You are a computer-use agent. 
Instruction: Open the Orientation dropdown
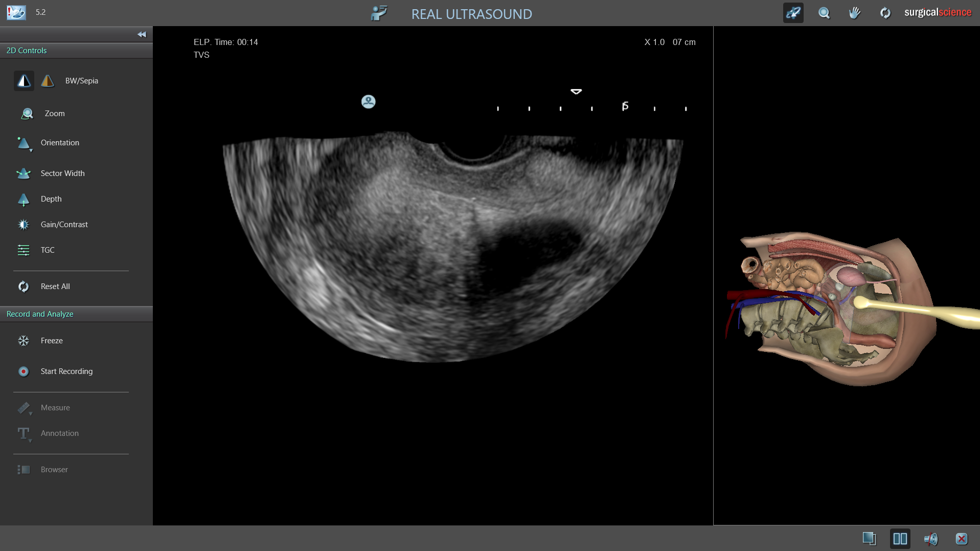(24, 143)
